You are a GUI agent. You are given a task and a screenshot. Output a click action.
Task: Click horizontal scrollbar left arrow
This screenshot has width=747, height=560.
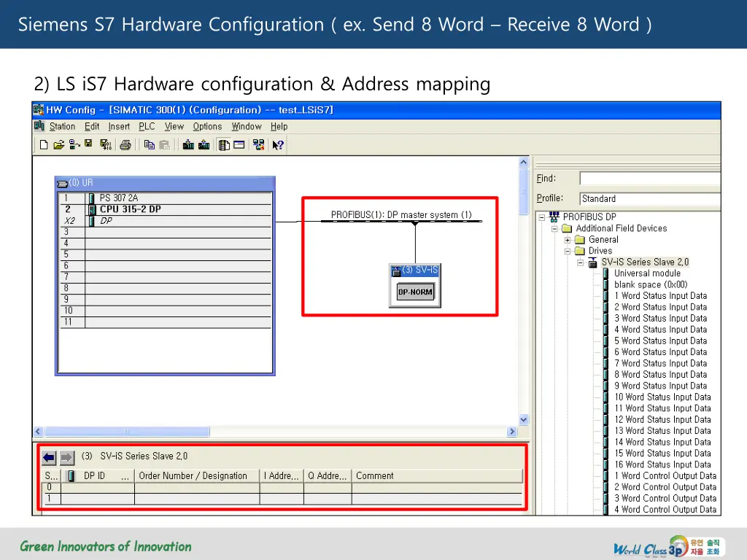tap(39, 432)
